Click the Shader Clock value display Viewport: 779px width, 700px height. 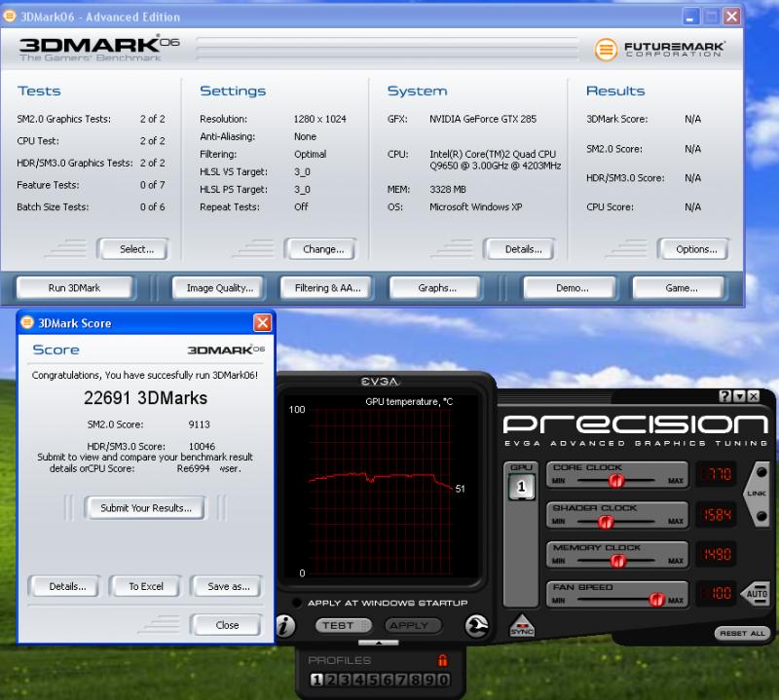coord(716,515)
